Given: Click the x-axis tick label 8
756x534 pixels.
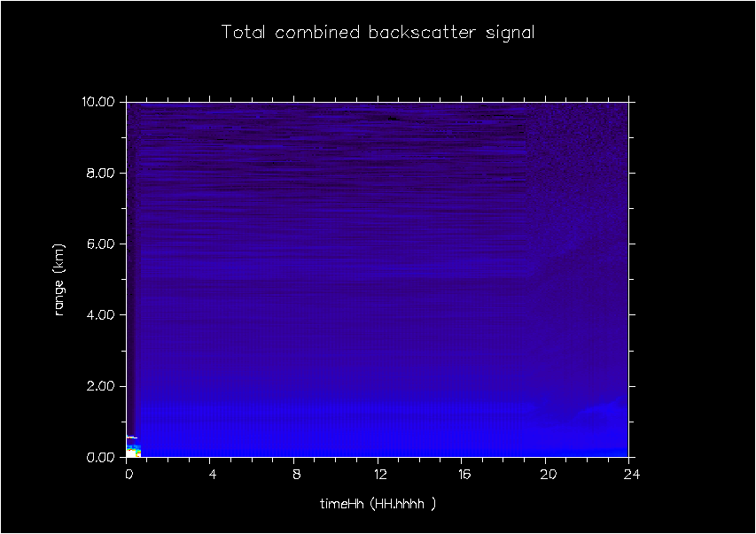Looking at the screenshot, I should coord(297,475).
